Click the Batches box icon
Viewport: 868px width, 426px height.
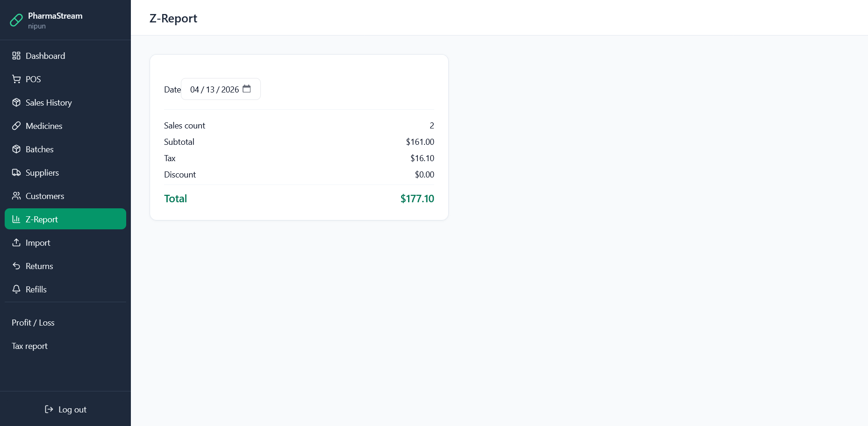(16, 149)
